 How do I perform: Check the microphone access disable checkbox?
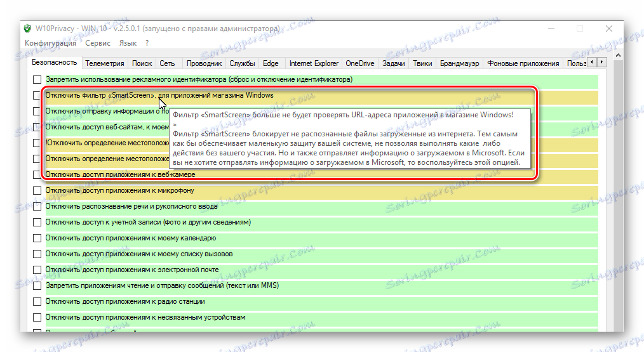click(37, 190)
